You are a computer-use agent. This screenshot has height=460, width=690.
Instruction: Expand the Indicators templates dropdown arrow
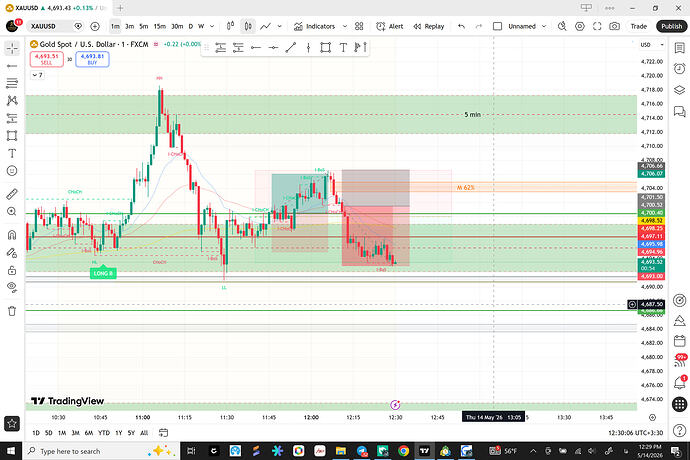(x=345, y=26)
